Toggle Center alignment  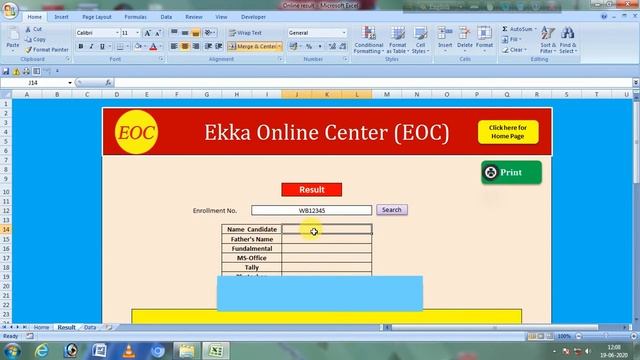click(185, 47)
